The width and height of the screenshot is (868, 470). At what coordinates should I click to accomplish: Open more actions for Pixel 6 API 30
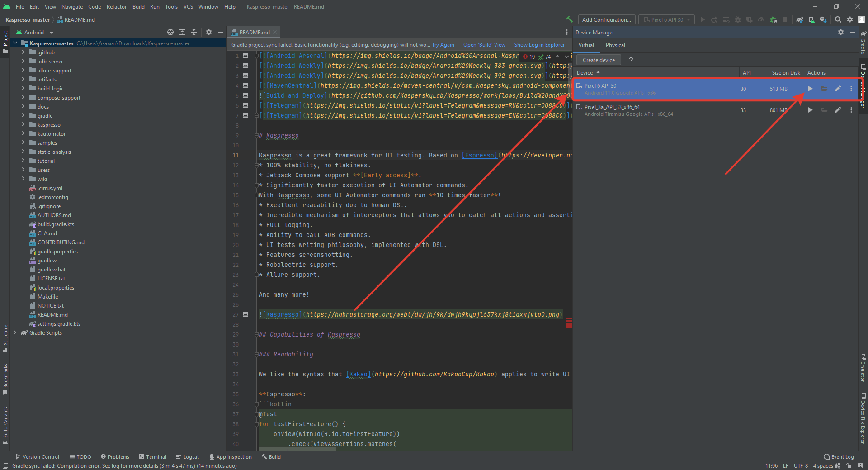851,89
